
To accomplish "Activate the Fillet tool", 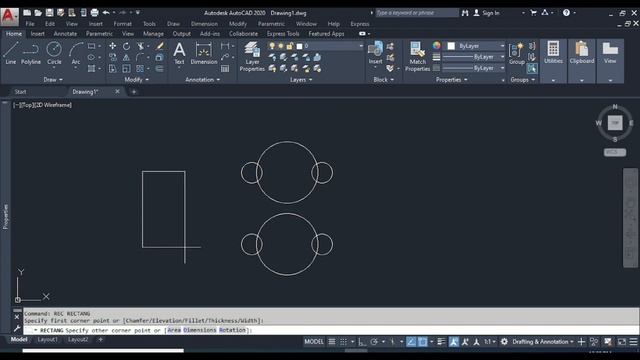I will 140,57.
